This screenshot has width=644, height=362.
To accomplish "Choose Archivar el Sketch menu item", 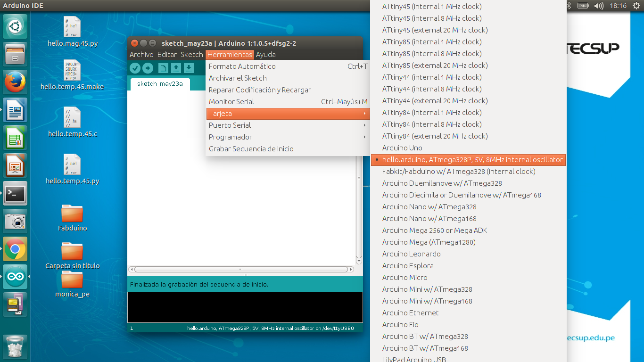I will pyautogui.click(x=288, y=78).
